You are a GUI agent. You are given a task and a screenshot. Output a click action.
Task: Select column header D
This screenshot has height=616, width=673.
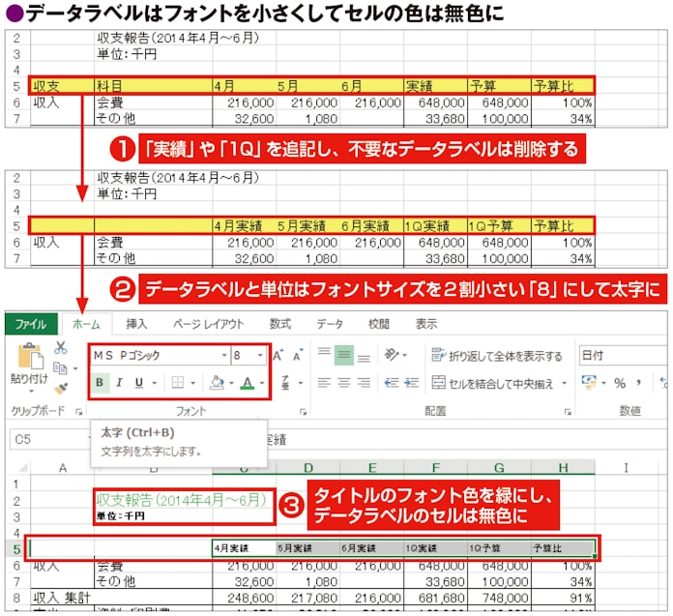click(307, 467)
